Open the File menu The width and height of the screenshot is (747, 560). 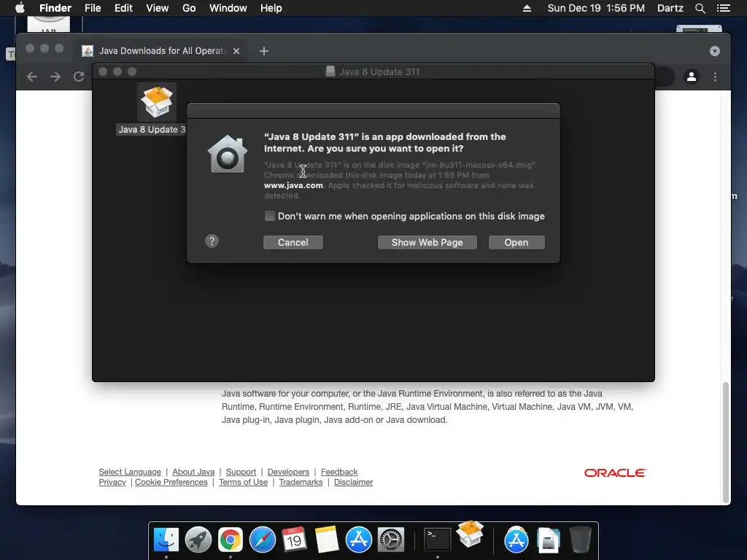click(93, 8)
